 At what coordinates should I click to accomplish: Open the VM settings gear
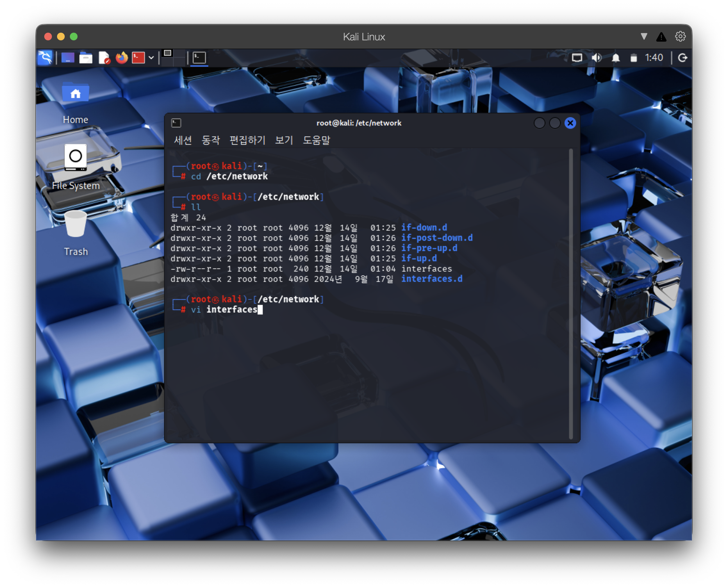(680, 36)
